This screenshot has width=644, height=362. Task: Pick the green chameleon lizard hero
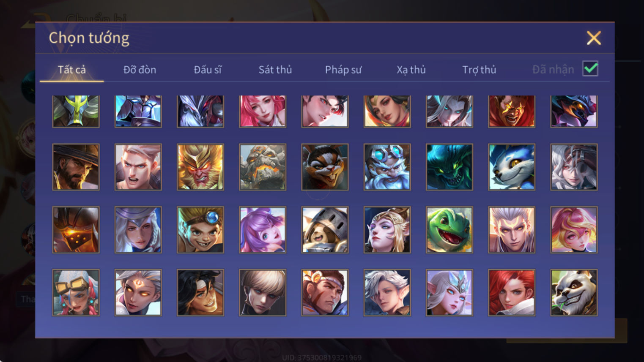point(449,230)
